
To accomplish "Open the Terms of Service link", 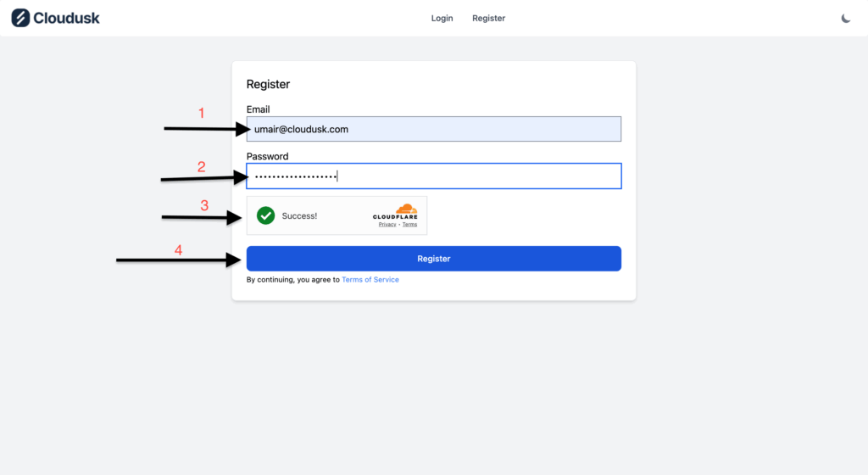I will [x=370, y=280].
